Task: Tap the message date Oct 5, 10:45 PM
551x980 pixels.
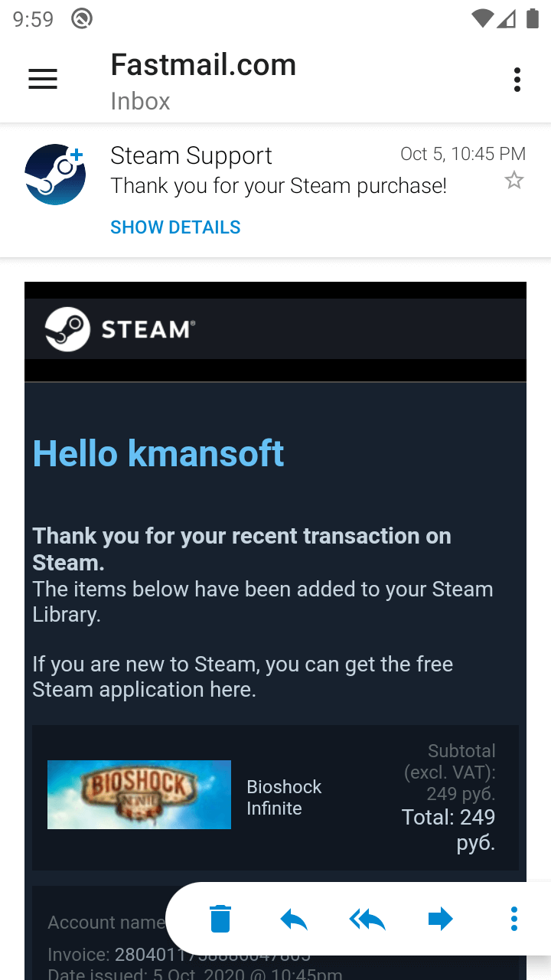Action: coord(463,154)
